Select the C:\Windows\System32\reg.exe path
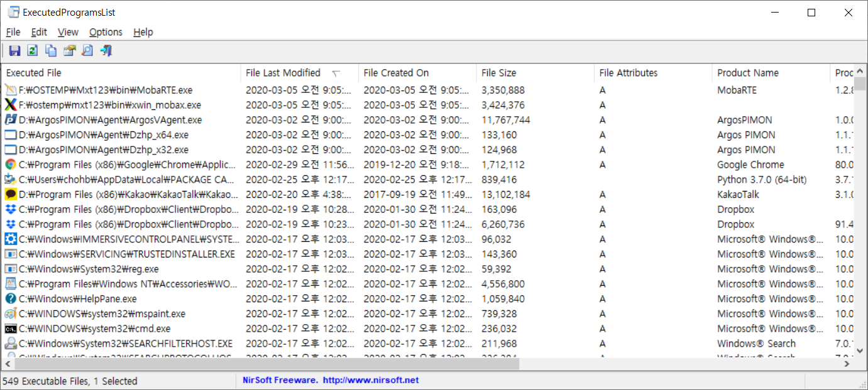This screenshot has width=868, height=390. point(89,269)
